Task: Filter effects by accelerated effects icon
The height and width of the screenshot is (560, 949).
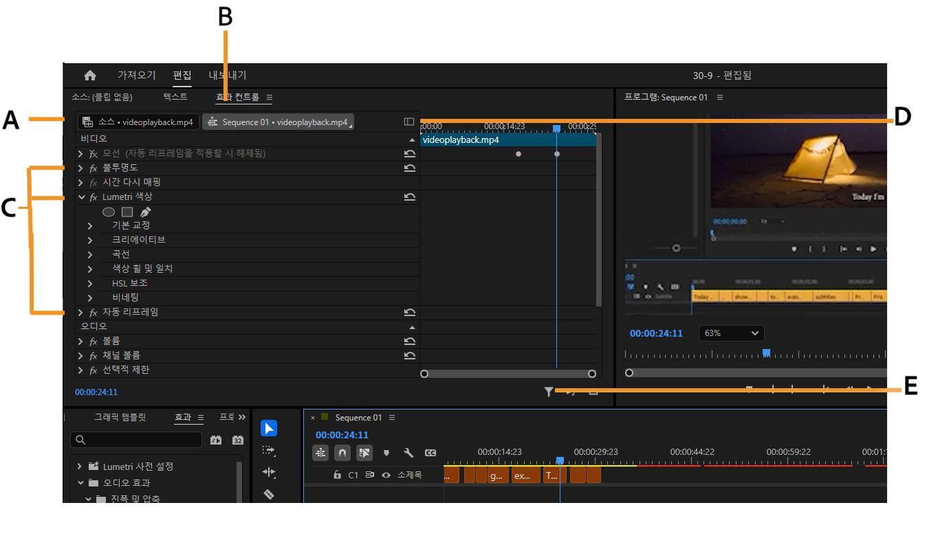Action: coord(215,440)
